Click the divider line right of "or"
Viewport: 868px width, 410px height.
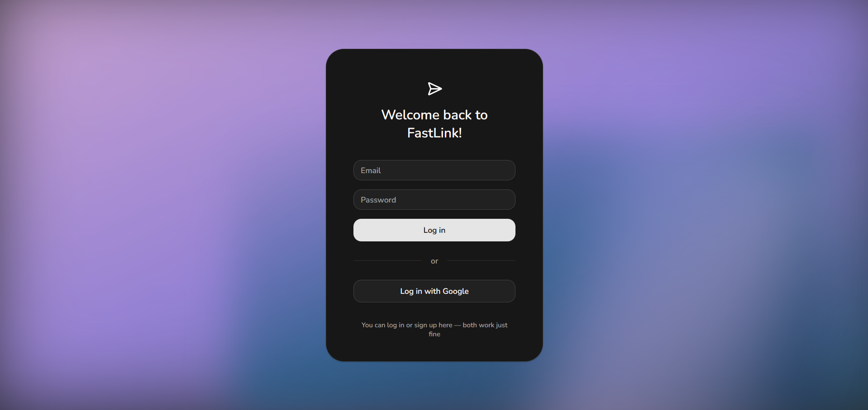481,261
